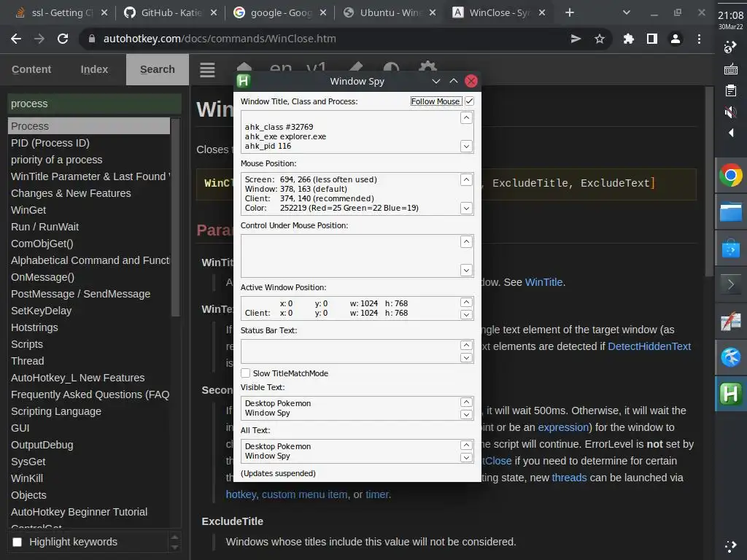Click the docs settings gear icon
This screenshot has height=560, width=747.
(x=427, y=68)
